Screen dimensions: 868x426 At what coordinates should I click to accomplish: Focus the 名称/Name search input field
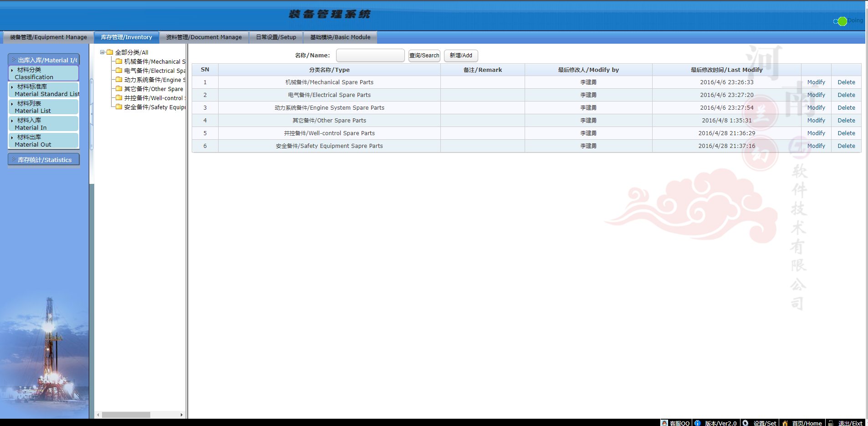tap(370, 56)
